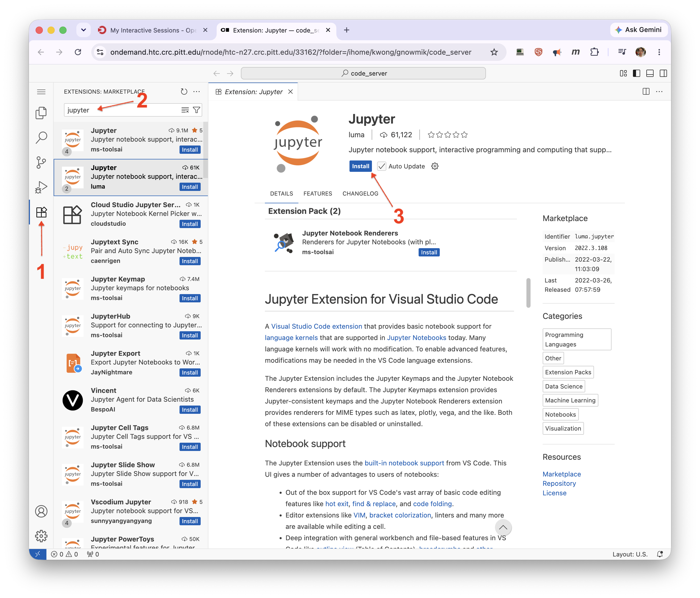
Task: Open Chrome tab search dropdown arrow
Action: 84,30
